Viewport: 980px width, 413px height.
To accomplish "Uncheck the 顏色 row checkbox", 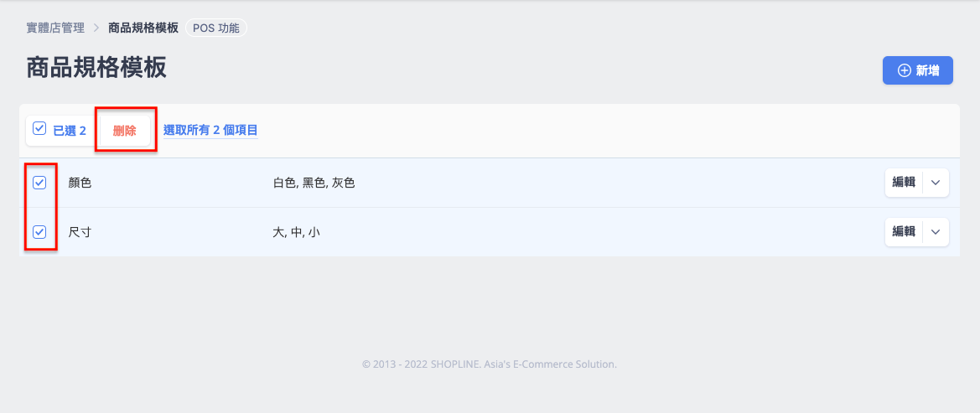I will coord(39,183).
